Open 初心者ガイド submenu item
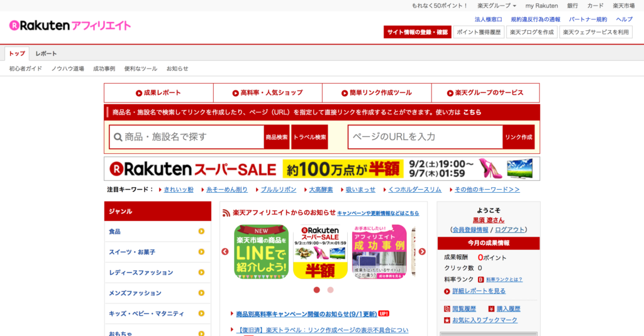Screen dimensions: 644x336 [x=25, y=68]
